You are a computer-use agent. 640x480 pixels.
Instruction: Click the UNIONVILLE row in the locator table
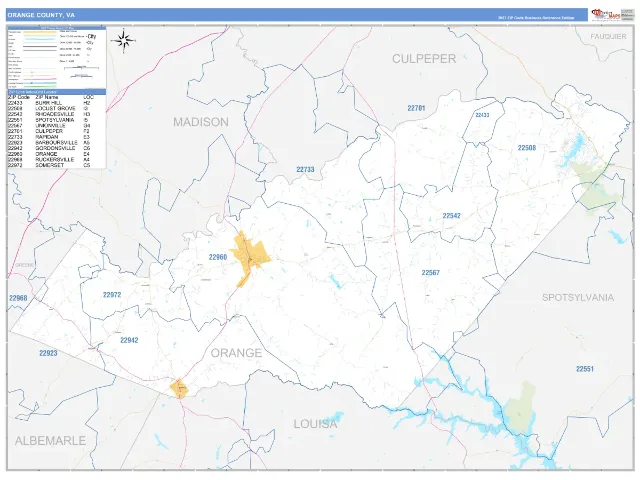[51, 126]
